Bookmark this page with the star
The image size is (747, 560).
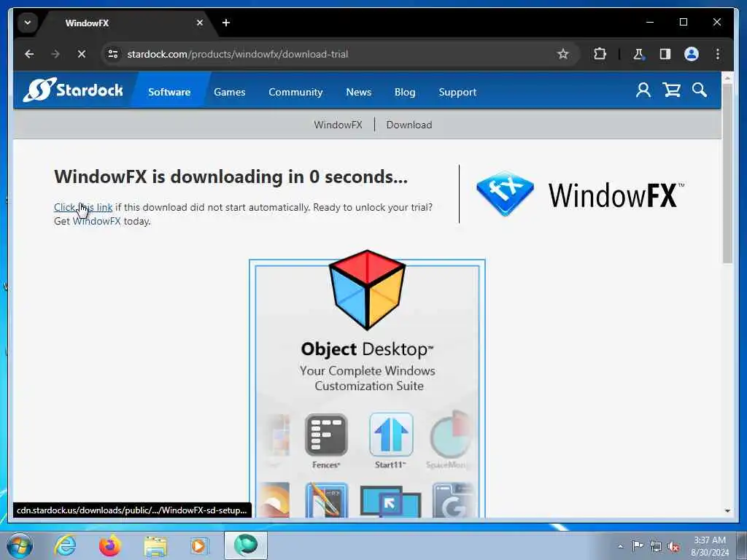coord(563,54)
